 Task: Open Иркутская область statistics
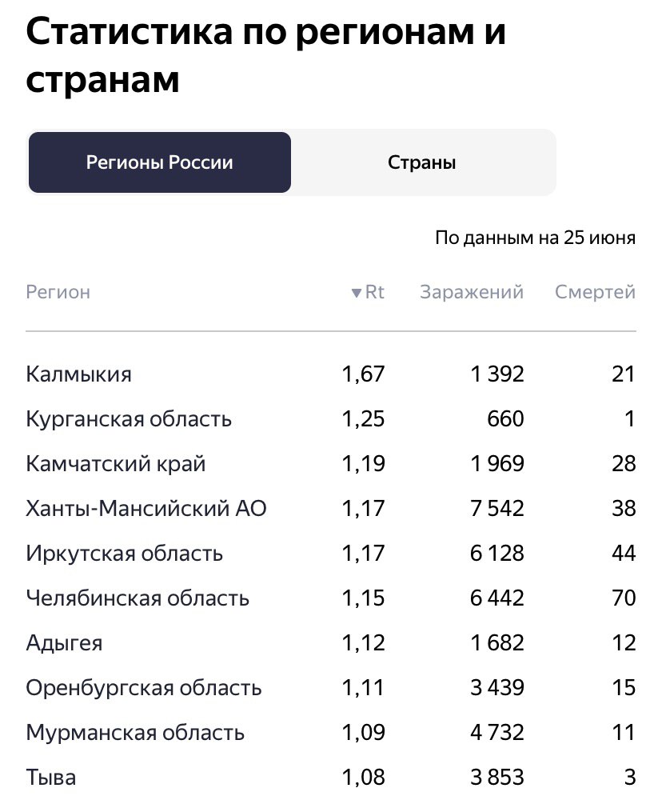click(125, 554)
